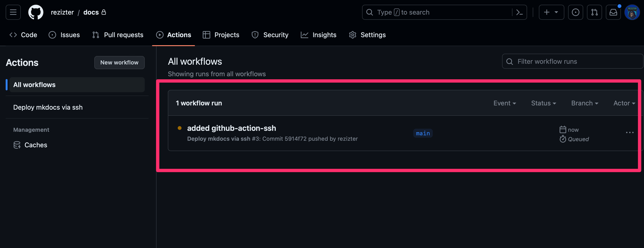The image size is (644, 248).
Task: Open the command palette icon
Action: 519,12
